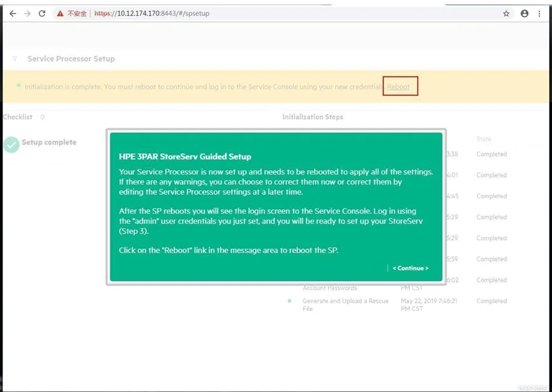Expand the Service Processor Setup filter triangle
552x392 pixels.
(x=15, y=59)
